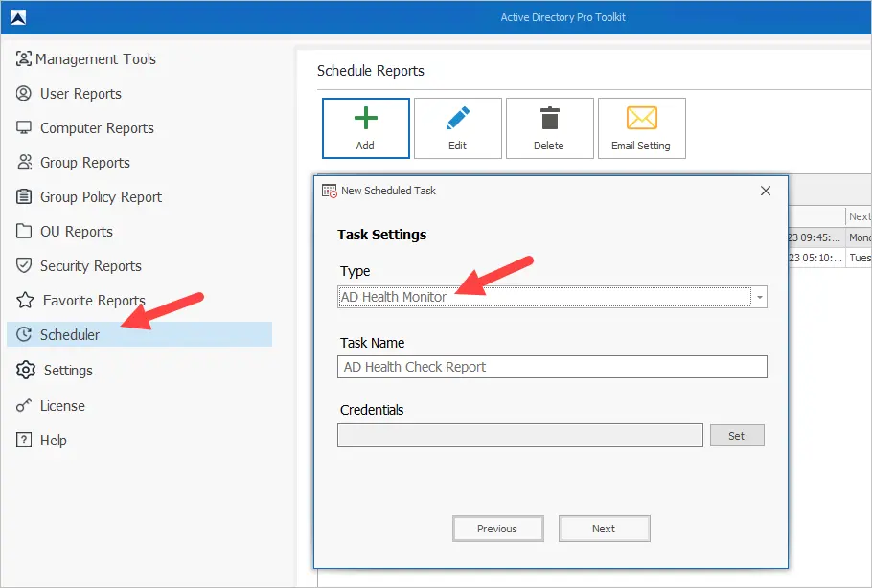Click the Computer Reports monitor icon
This screenshot has height=588, width=872.
[23, 127]
